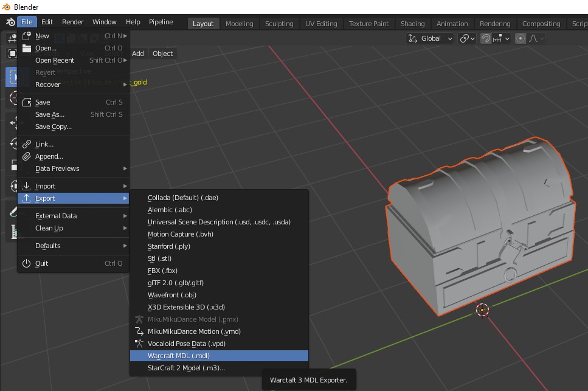Click the MikuMikuDance Motion export icon
Screen dimensions: 588x391
[139, 331]
